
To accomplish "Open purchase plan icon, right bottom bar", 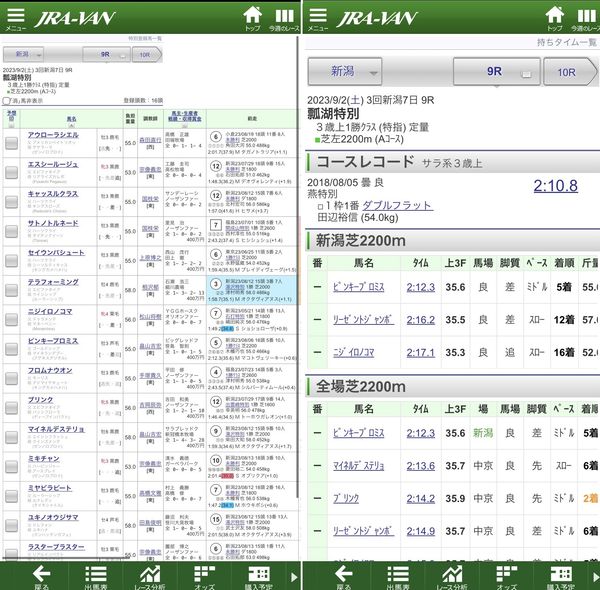I will (561, 577).
